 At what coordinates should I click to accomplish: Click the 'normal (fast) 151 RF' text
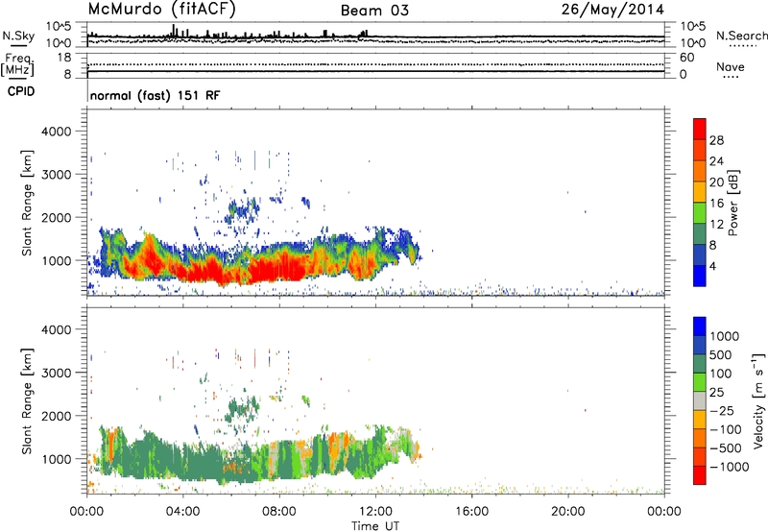pyautogui.click(x=155, y=95)
